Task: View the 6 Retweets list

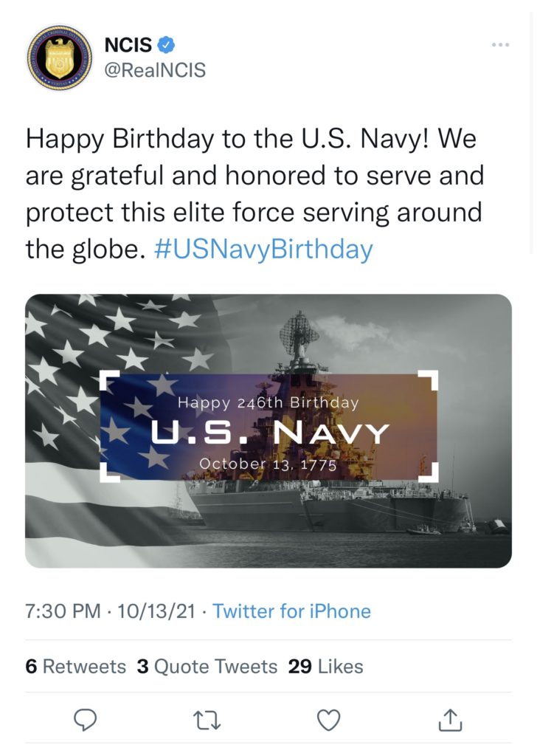Action: [x=75, y=667]
